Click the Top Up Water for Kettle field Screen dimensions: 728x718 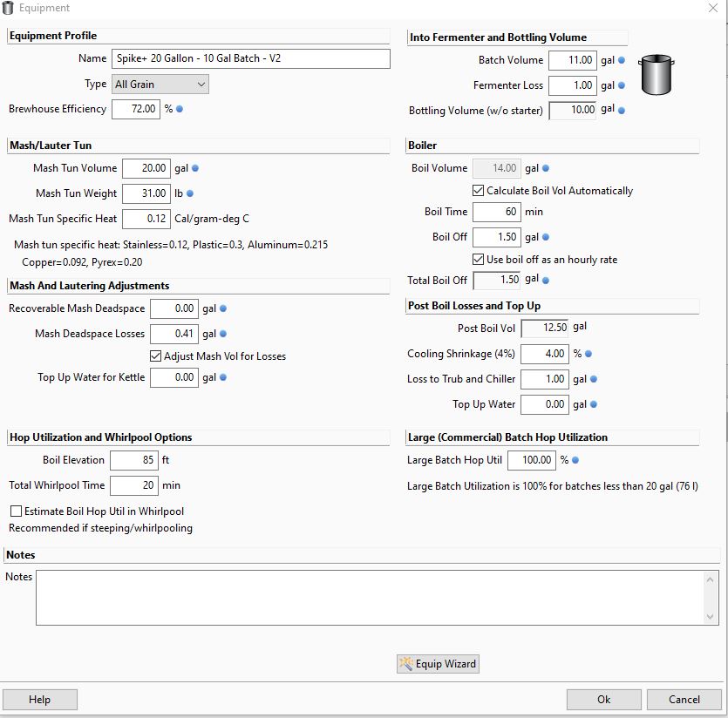point(174,377)
